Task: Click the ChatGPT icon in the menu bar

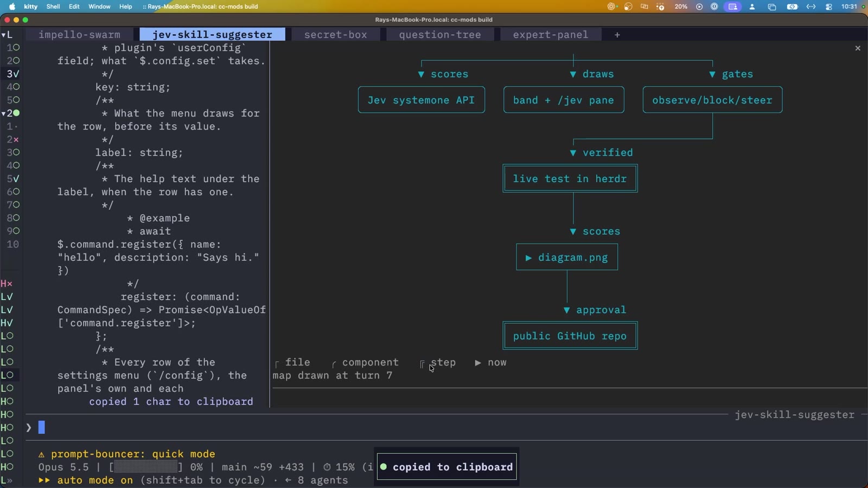Action: [x=612, y=7]
